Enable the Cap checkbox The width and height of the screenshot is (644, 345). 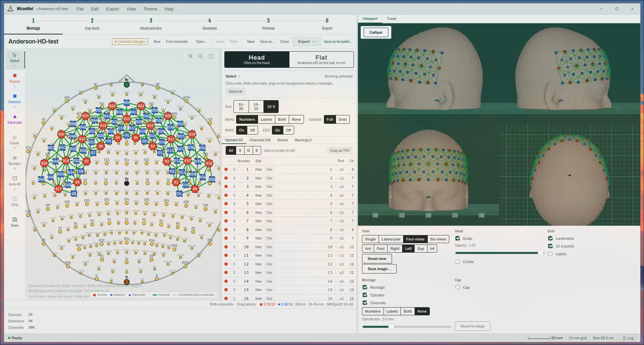458,287
